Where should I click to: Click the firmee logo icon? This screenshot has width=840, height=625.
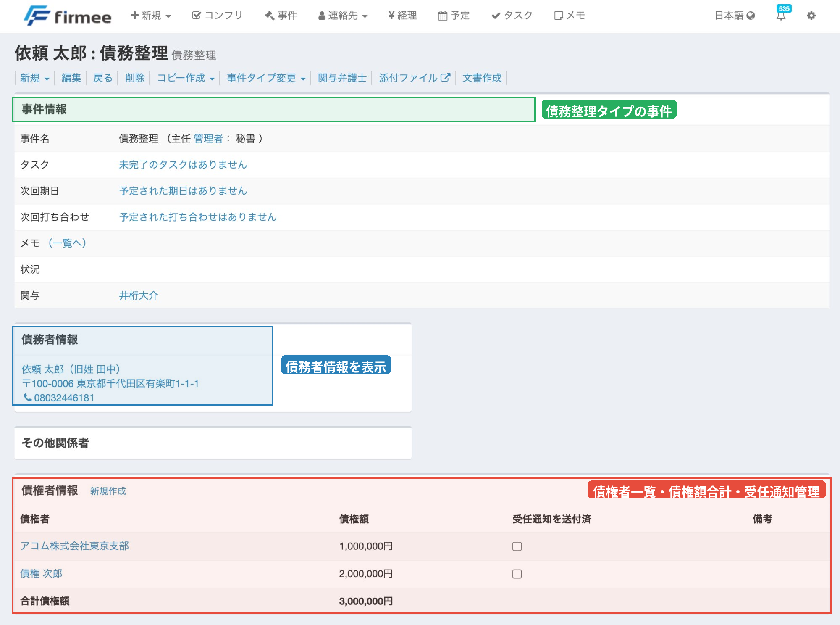coord(37,16)
